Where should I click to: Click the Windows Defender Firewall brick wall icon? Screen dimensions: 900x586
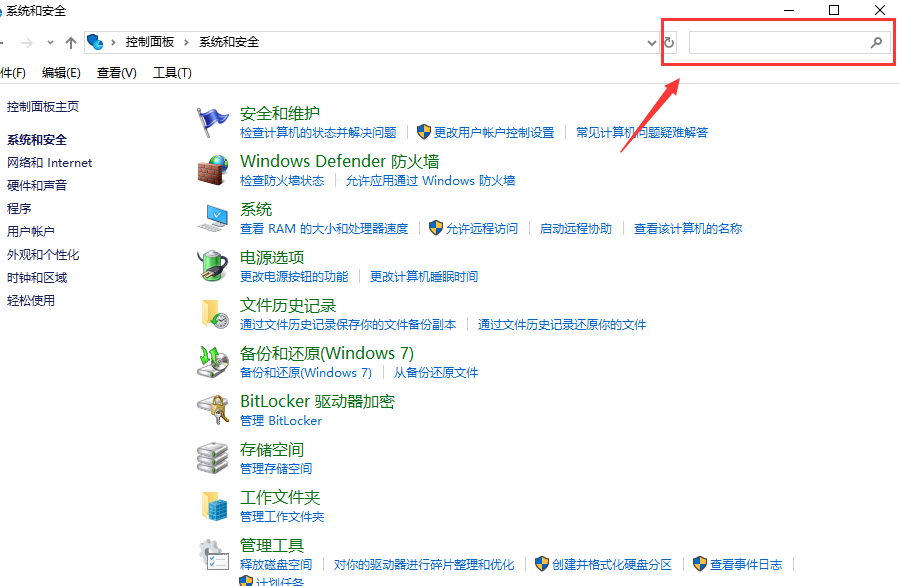pos(212,170)
